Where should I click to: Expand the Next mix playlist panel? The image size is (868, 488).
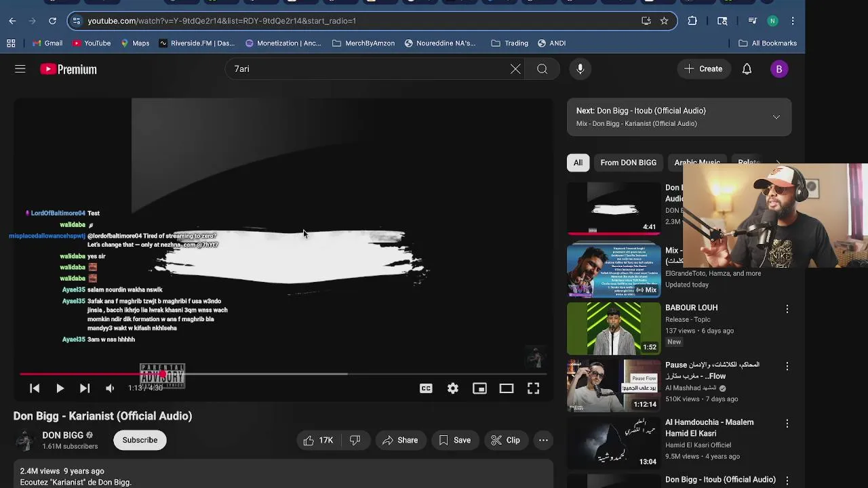pos(776,117)
